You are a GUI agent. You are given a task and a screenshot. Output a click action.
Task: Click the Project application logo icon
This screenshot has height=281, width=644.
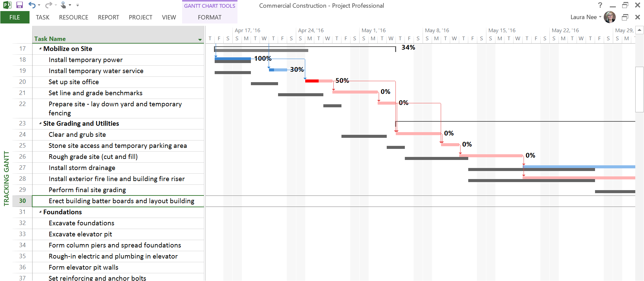pos(7,5)
